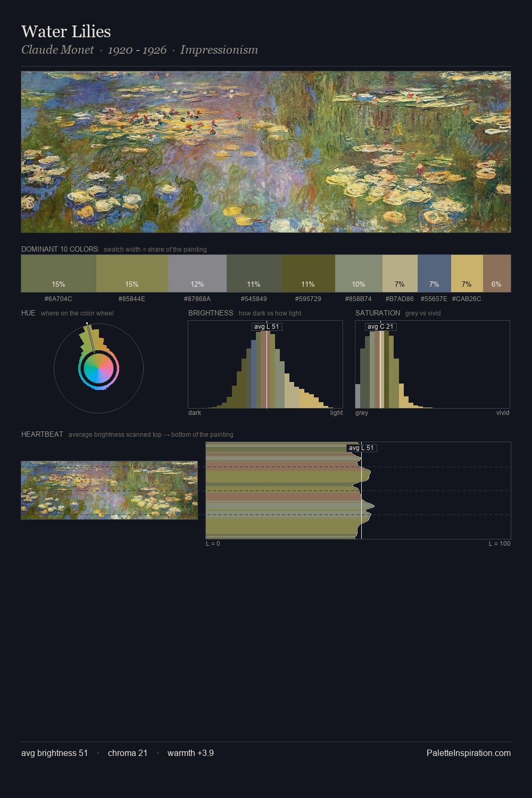The image size is (532, 798).
Task: Click the "1920 - 1926" date text
Action: 137,50
